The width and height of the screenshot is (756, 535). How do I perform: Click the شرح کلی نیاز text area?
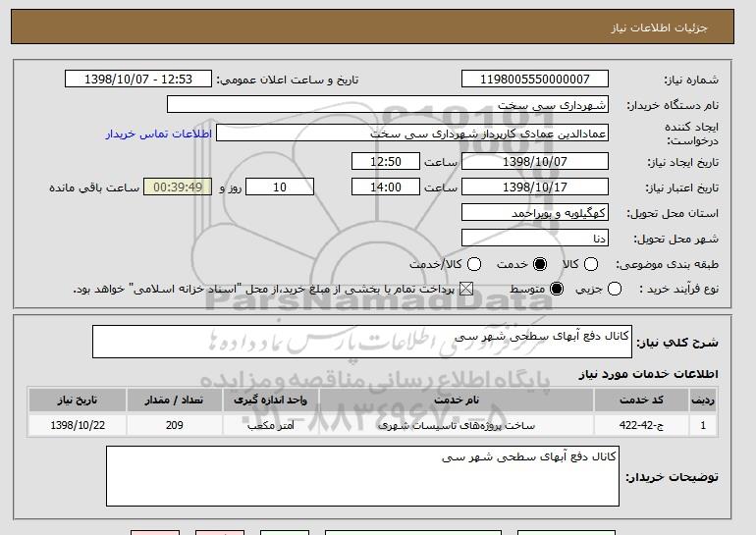pyautogui.click(x=362, y=342)
